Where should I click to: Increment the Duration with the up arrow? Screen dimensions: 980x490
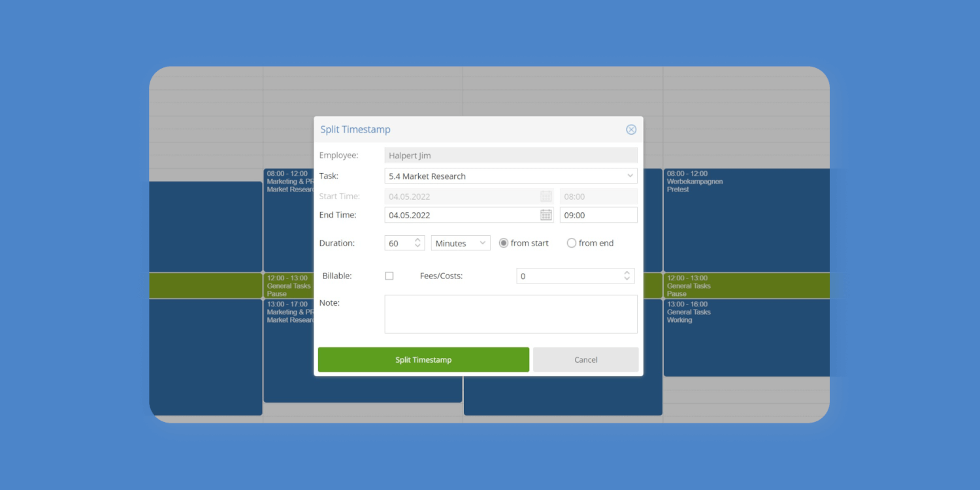click(x=419, y=239)
